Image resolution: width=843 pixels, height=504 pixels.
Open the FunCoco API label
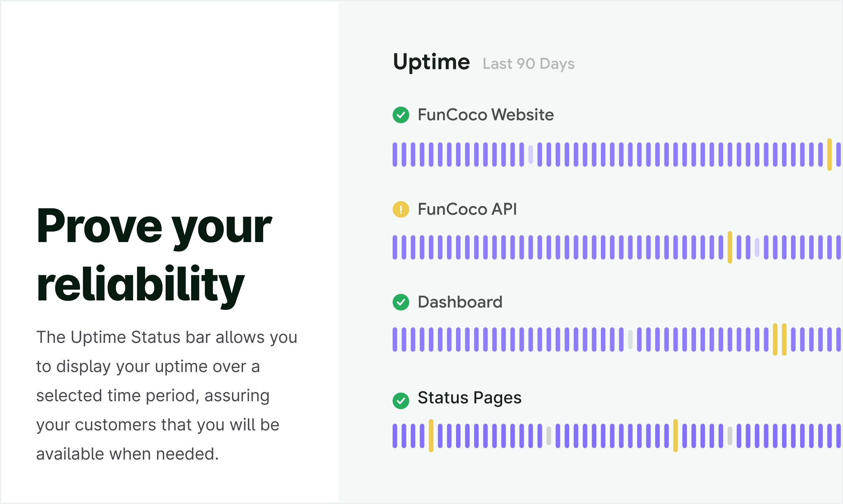coord(467,209)
